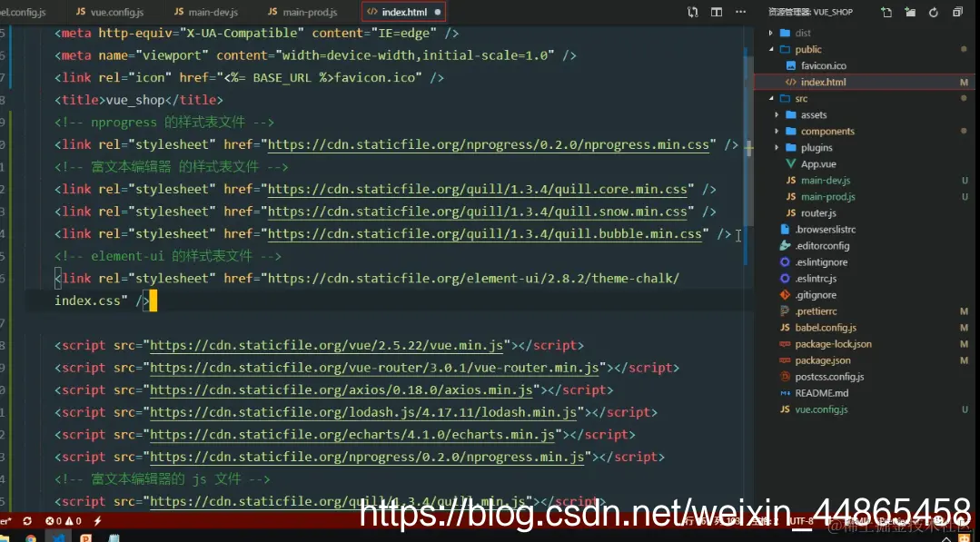980x542 pixels.
Task: Follow the quill.bubble.min.css link
Action: 485,234
